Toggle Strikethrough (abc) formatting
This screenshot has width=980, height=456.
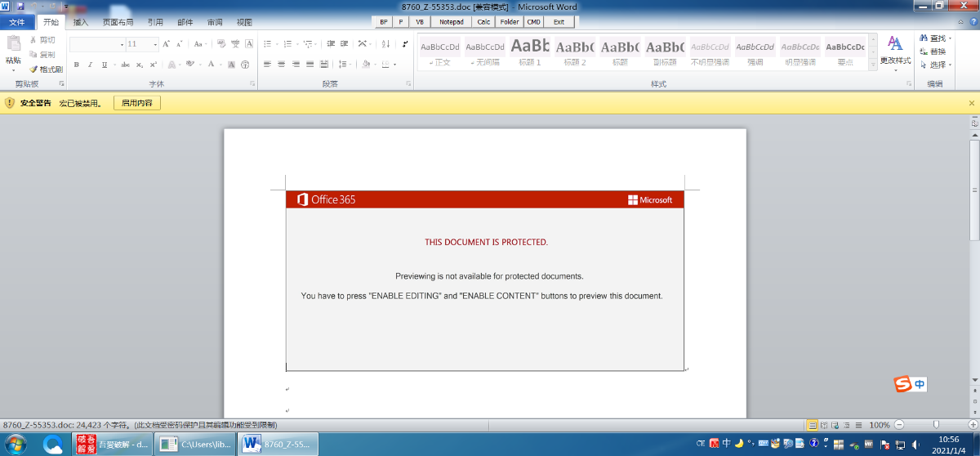tap(125, 64)
